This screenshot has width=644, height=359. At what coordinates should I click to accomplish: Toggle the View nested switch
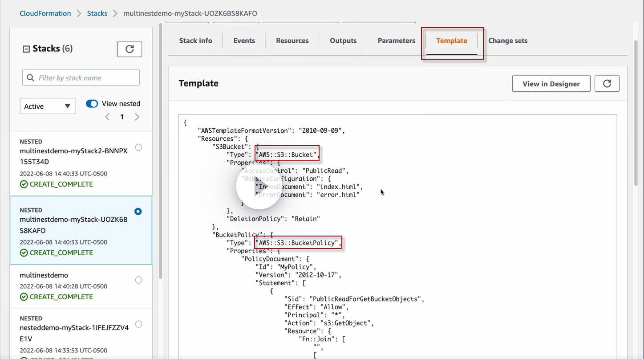point(92,104)
